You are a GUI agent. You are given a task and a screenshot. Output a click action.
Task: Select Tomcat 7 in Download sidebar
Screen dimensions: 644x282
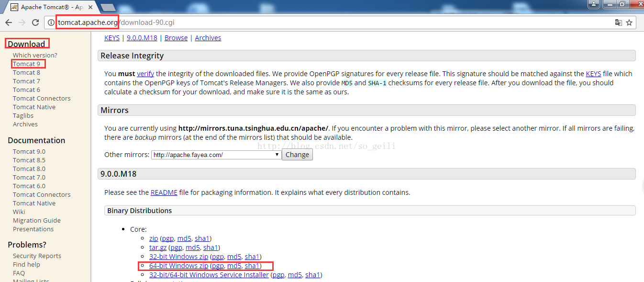pyautogui.click(x=26, y=81)
